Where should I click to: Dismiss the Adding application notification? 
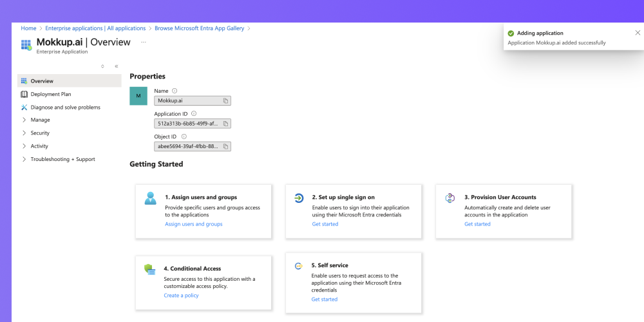click(x=638, y=33)
